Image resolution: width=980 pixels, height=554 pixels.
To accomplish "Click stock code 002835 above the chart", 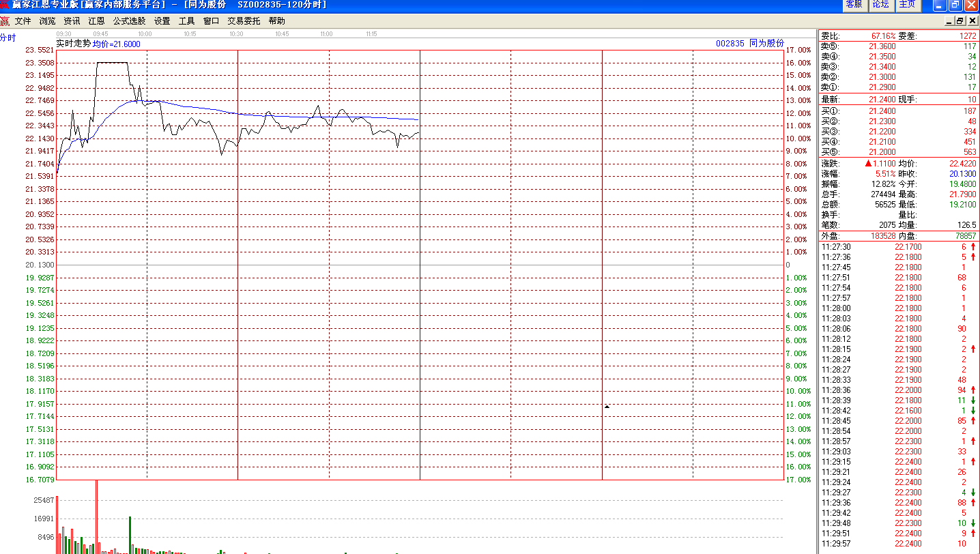I will pos(730,43).
